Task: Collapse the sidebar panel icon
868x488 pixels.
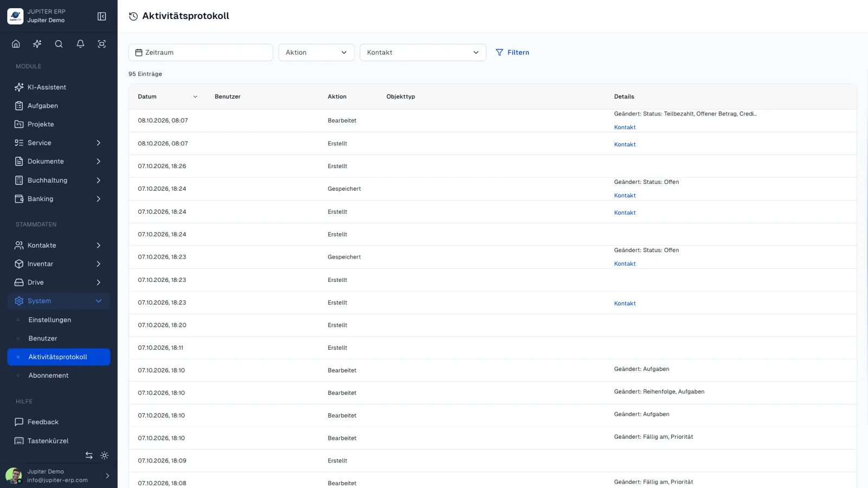Action: click(x=101, y=16)
